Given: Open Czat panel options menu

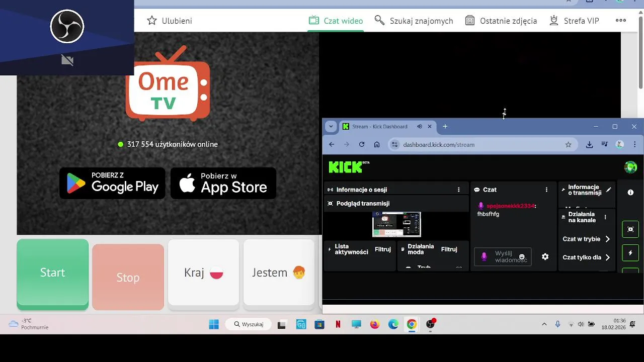Looking at the screenshot, I should [x=546, y=190].
